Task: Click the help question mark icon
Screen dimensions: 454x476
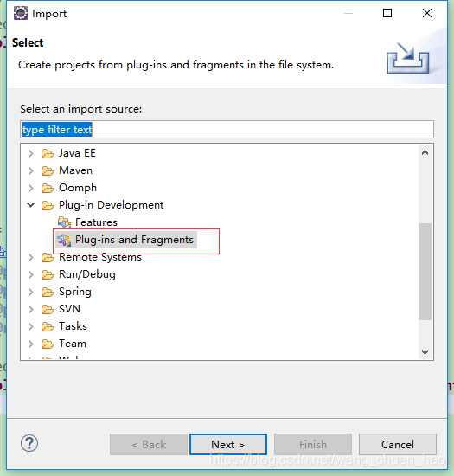Action: tap(29, 443)
